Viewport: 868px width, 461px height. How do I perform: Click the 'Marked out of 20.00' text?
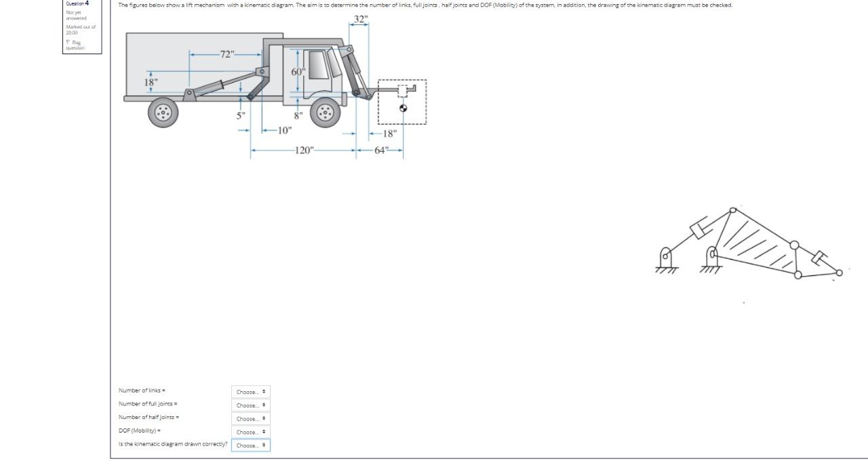click(x=81, y=30)
